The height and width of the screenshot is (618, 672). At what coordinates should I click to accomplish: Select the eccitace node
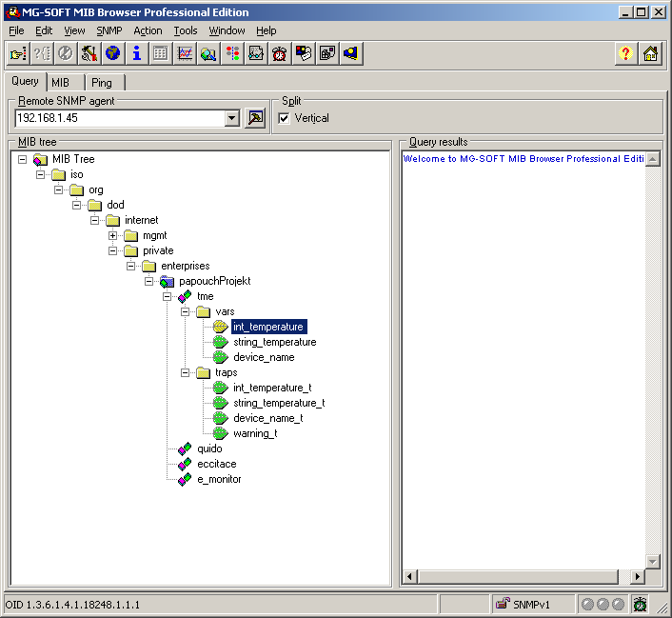[x=216, y=464]
